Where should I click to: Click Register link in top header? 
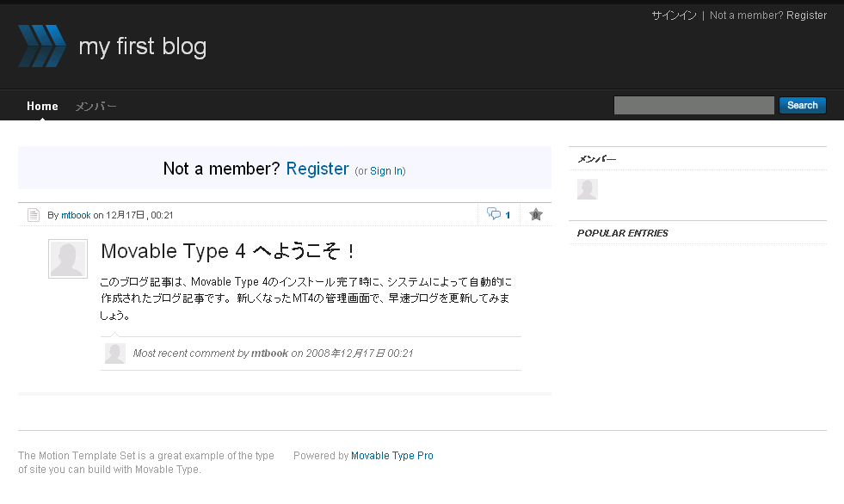806,15
